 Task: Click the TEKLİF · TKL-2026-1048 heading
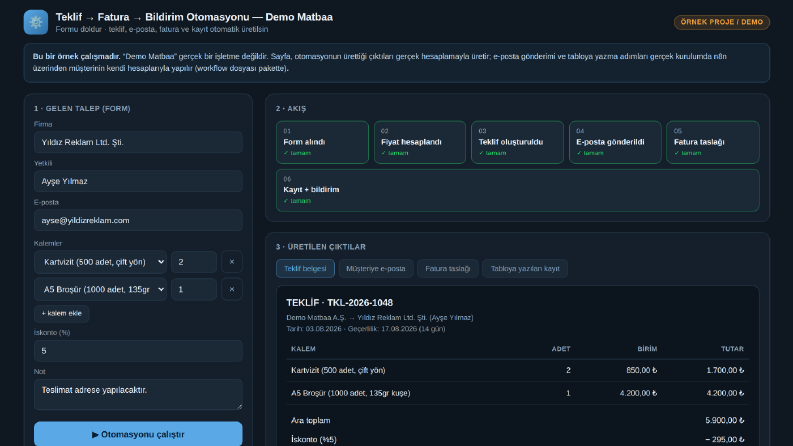339,302
